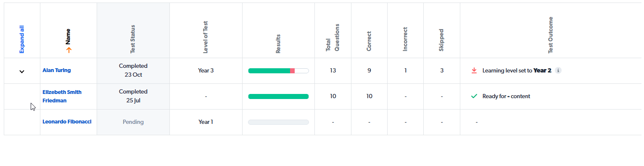Sort by Level of Test column header
The height and width of the screenshot is (166, 644).
pyautogui.click(x=206, y=42)
